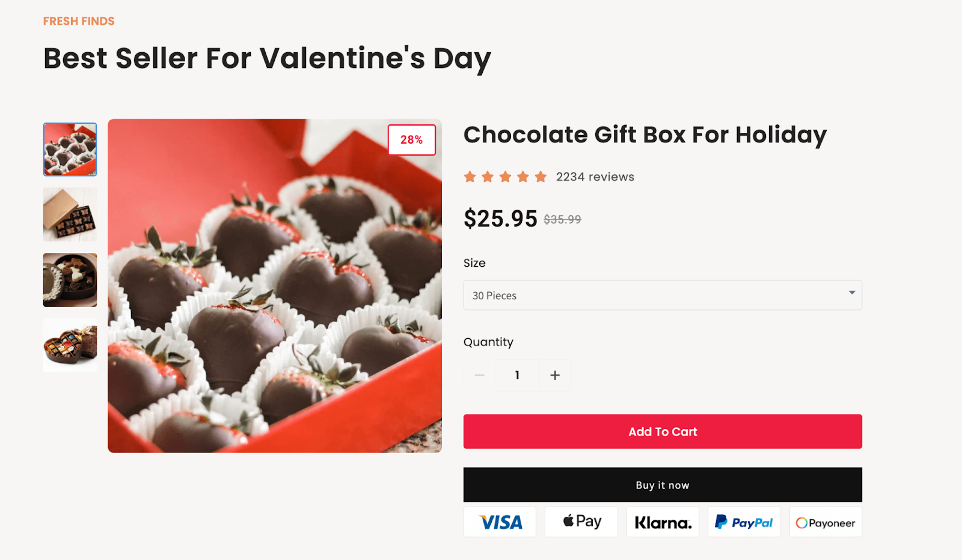Viewport: 962px width, 560px height.
Task: Select the Klarna payment icon
Action: tap(663, 522)
